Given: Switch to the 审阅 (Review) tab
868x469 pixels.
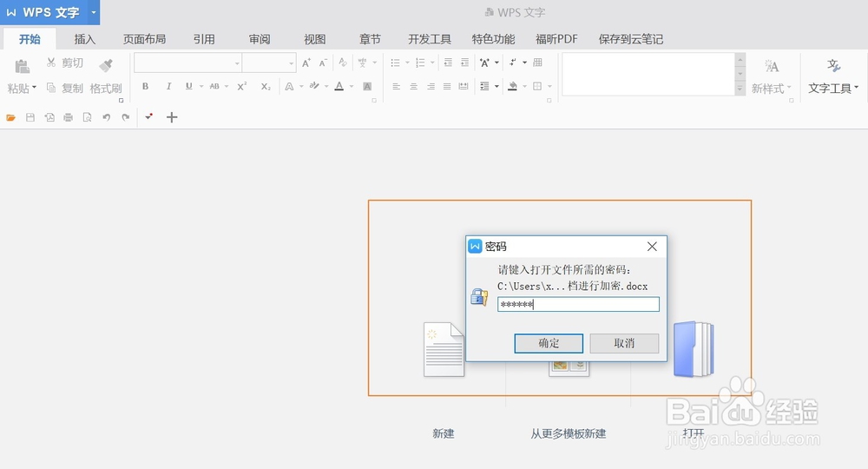Looking at the screenshot, I should coord(259,39).
